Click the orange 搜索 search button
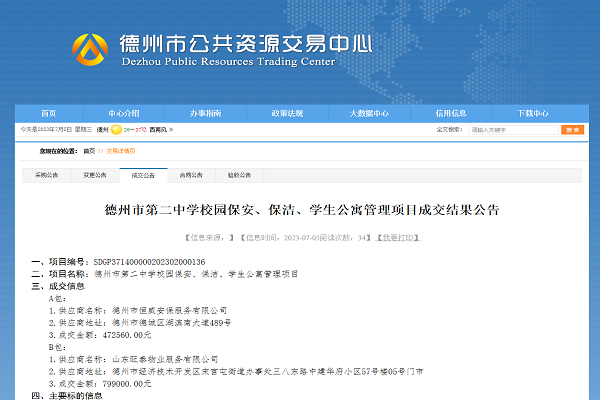 tap(572, 130)
